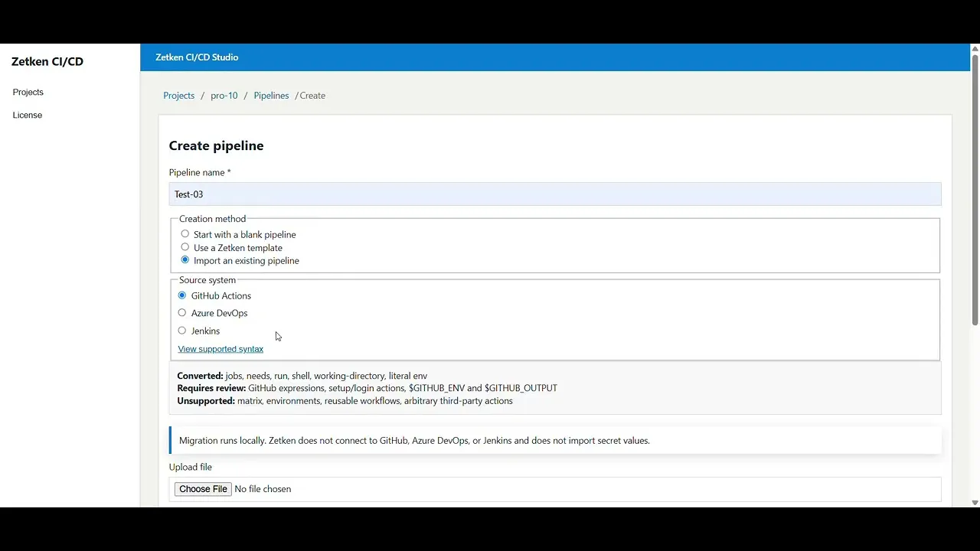The height and width of the screenshot is (551, 980).
Task: Click the 'Pipeline name *' label
Action: click(200, 172)
